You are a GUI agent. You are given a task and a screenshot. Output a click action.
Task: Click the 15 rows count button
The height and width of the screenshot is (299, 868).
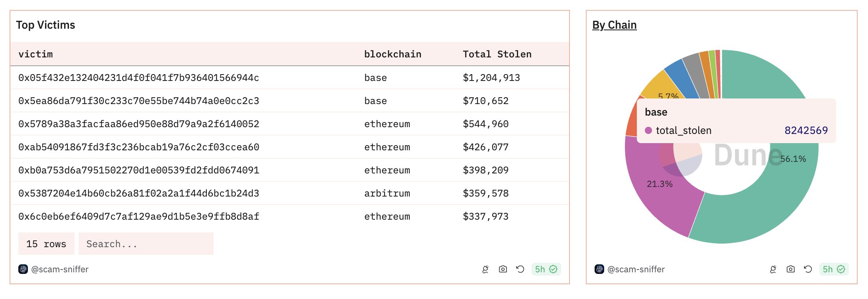[46, 244]
